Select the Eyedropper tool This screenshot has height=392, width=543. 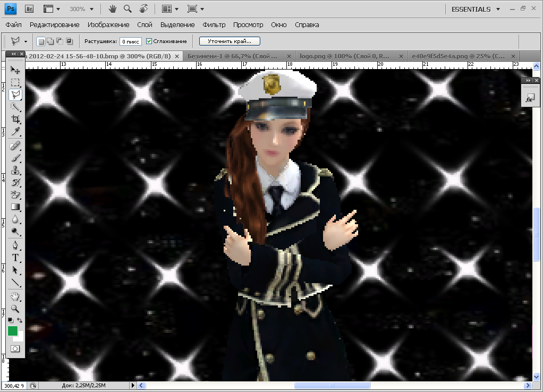pos(15,131)
